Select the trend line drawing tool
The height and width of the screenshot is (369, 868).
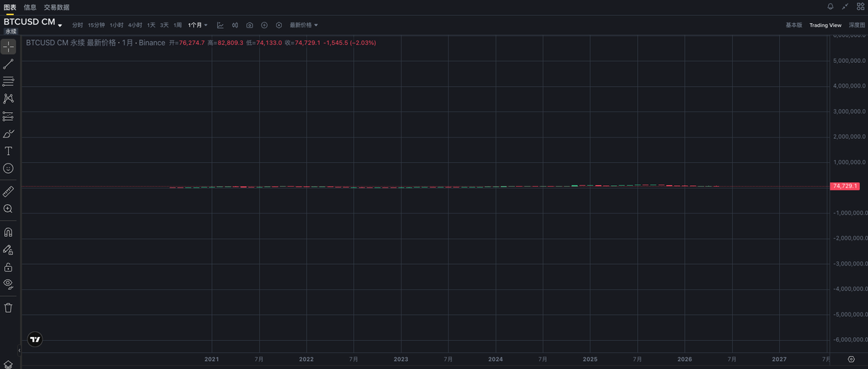tap(8, 64)
